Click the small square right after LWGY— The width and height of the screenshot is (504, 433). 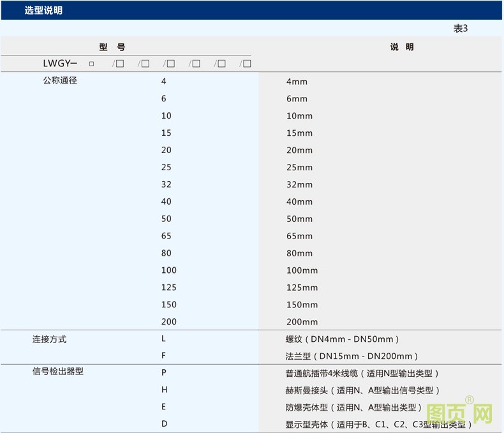pyautogui.click(x=91, y=64)
